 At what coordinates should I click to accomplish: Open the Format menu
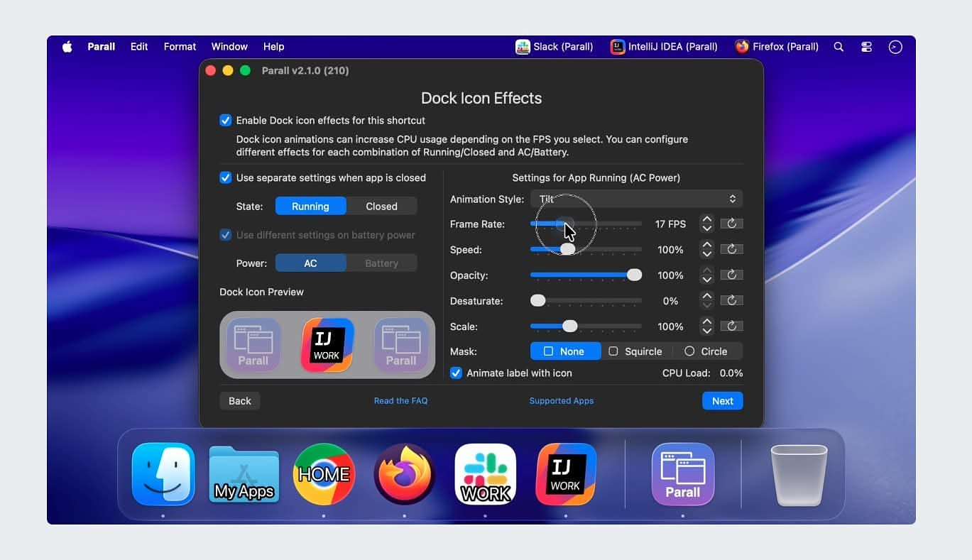(180, 47)
